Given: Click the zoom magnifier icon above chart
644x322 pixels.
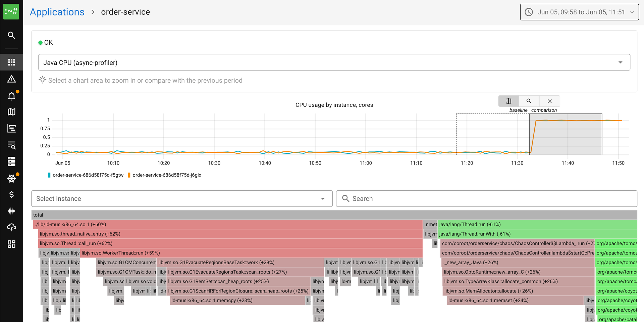Looking at the screenshot, I should point(529,101).
